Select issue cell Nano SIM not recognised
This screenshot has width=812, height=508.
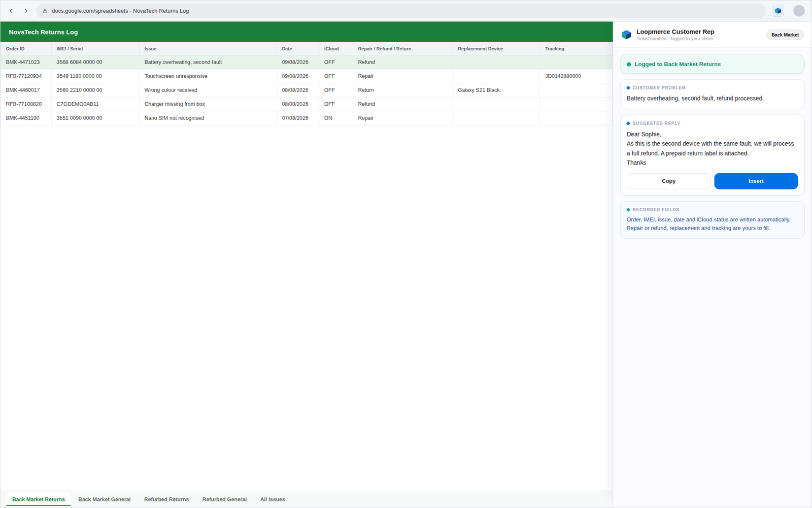point(208,118)
